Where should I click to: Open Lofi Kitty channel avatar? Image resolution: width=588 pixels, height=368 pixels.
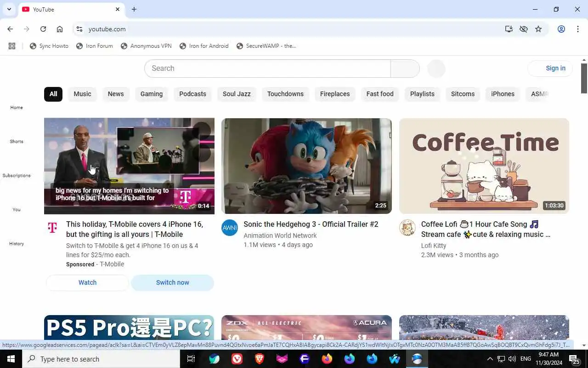pyautogui.click(x=407, y=228)
